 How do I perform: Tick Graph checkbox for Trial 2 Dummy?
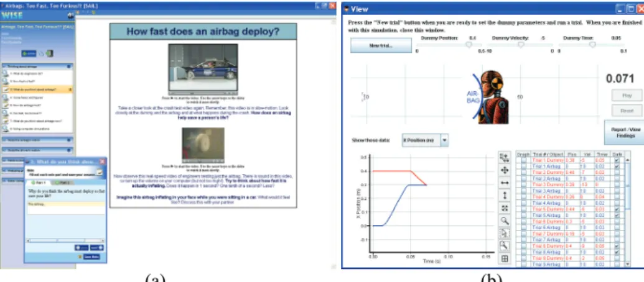point(523,173)
